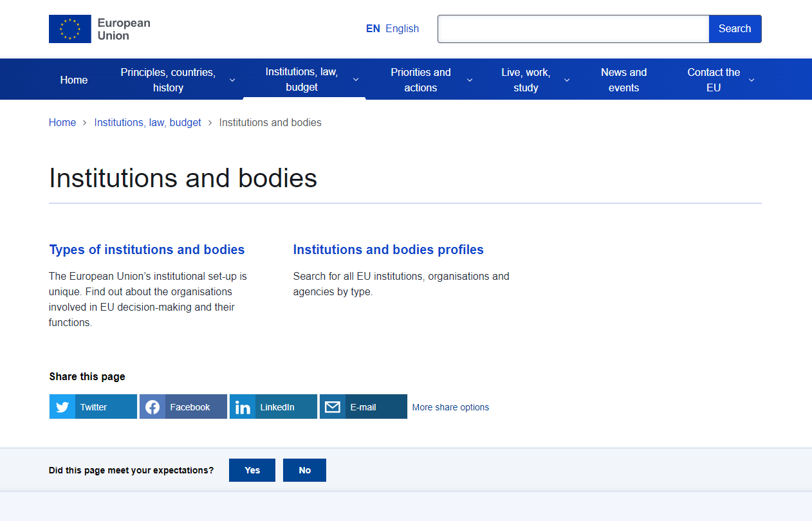Answer No to page expectations
The height and width of the screenshot is (521, 812).
click(x=305, y=470)
